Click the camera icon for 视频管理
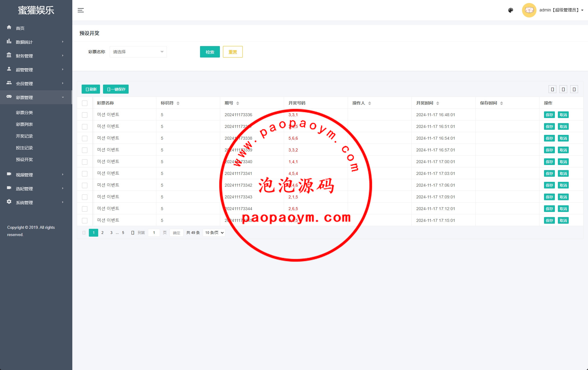 tap(9, 174)
